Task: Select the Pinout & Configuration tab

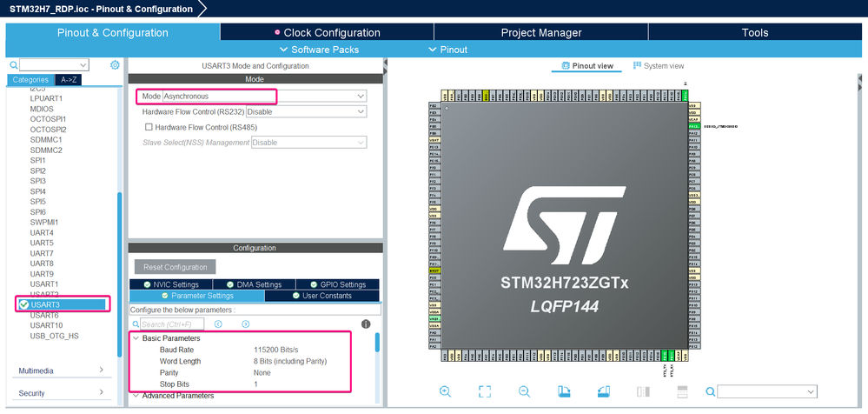Action: click(x=112, y=33)
